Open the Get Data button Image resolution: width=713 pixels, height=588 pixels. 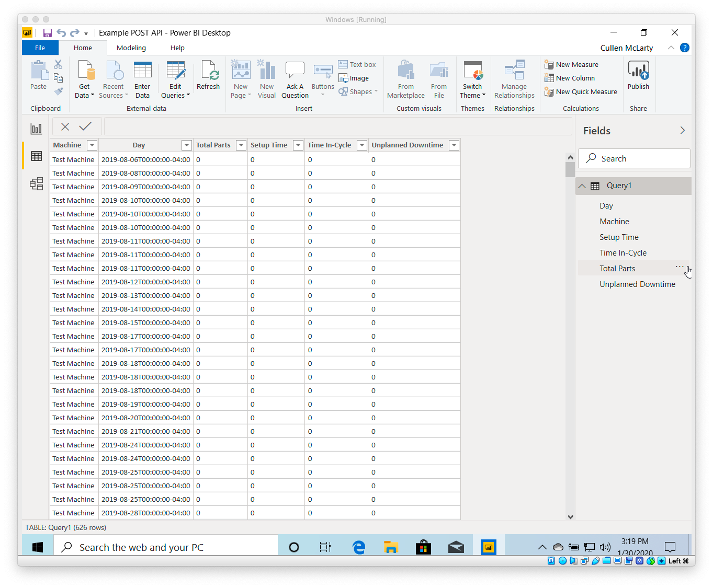[84, 79]
